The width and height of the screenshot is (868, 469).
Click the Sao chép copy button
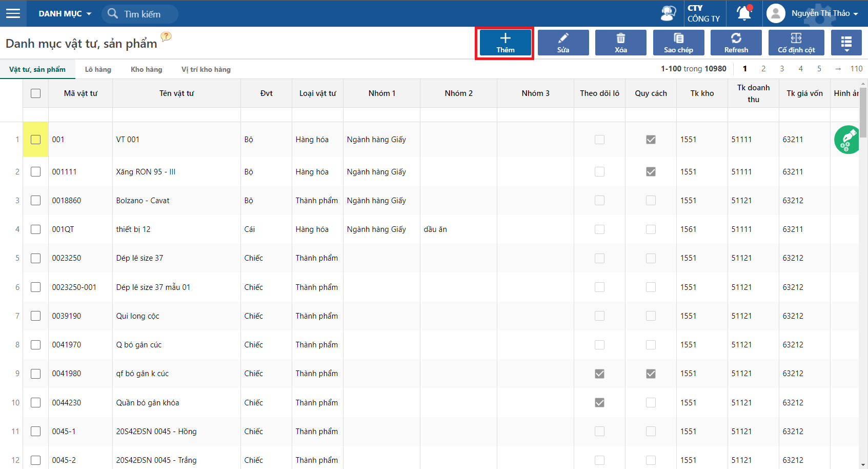click(678, 43)
